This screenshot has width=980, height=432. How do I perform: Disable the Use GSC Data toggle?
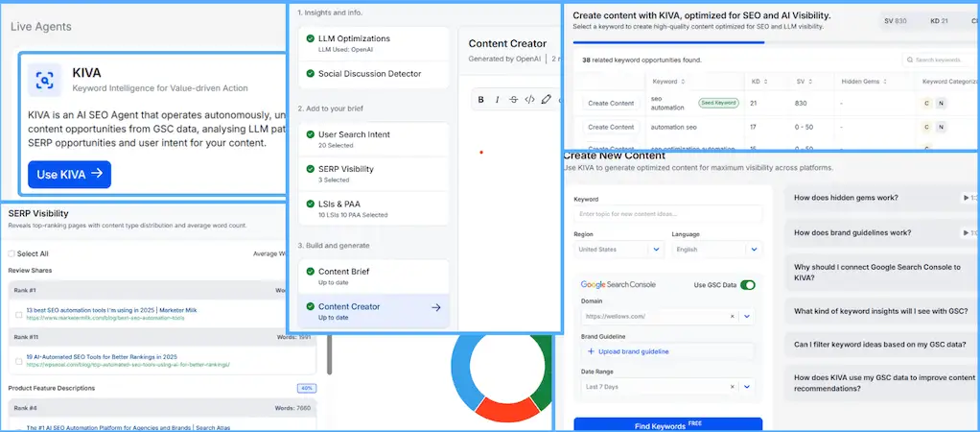747,285
